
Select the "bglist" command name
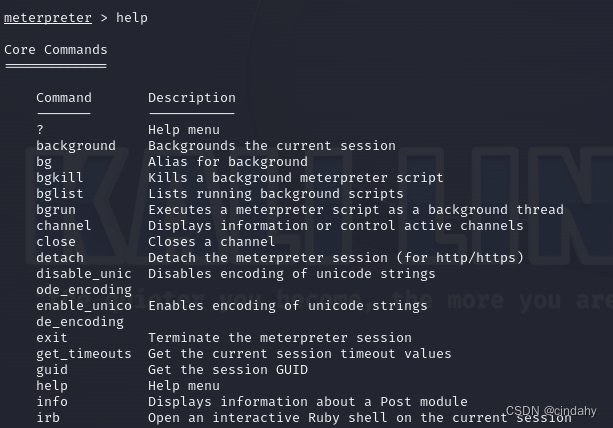coord(60,193)
